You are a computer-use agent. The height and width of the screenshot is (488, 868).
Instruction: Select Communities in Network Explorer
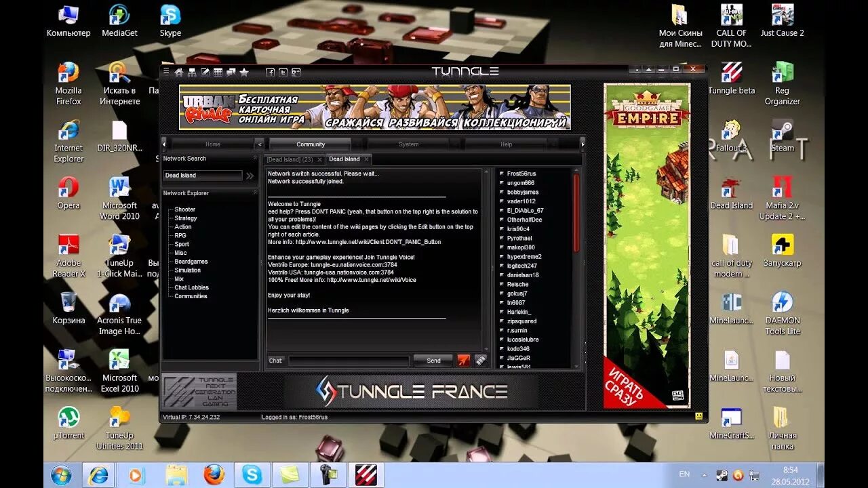(191, 296)
